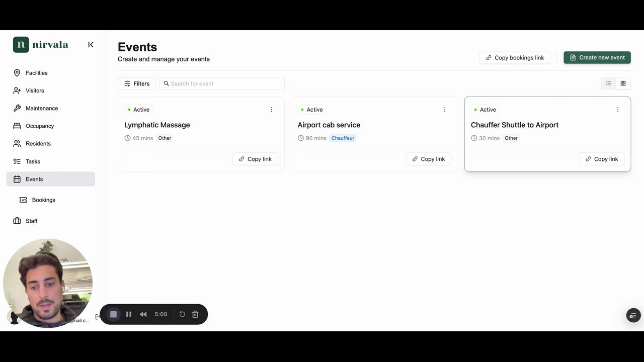Click the floating checklist icon at bottom right

click(633, 315)
